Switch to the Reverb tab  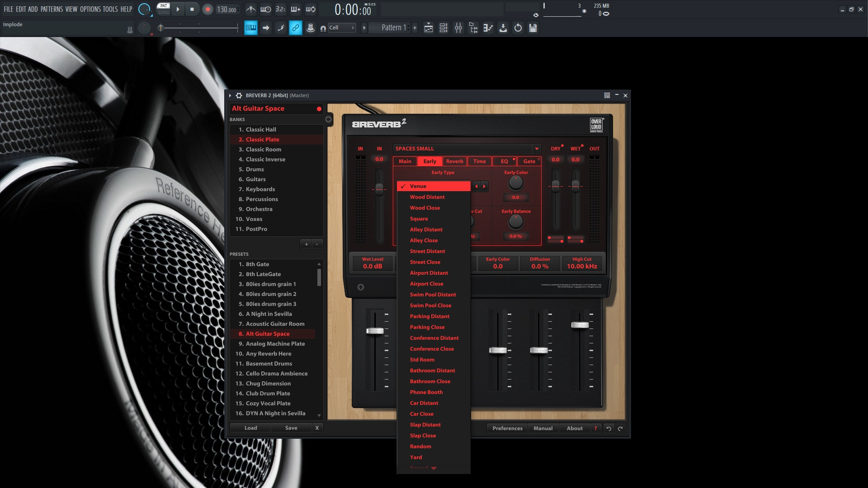455,161
